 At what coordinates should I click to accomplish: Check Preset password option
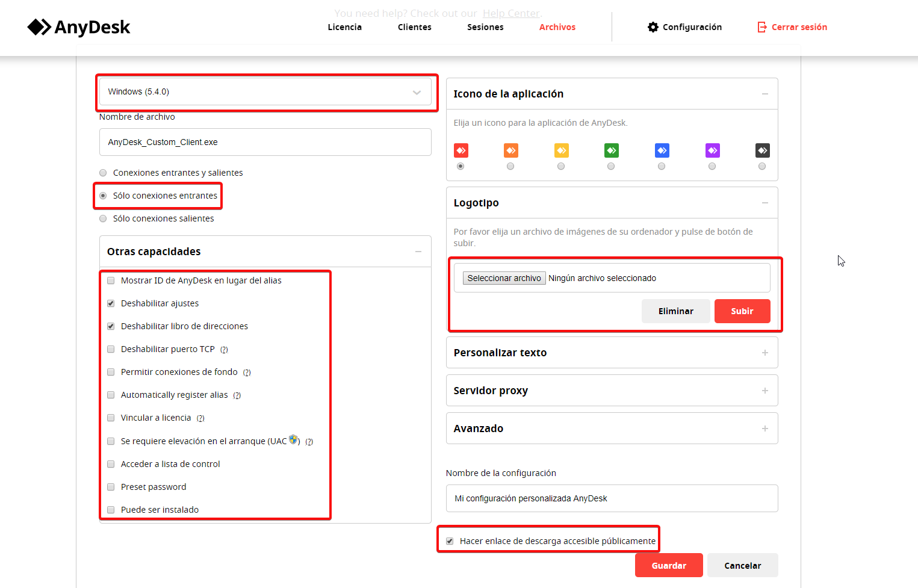click(x=111, y=487)
